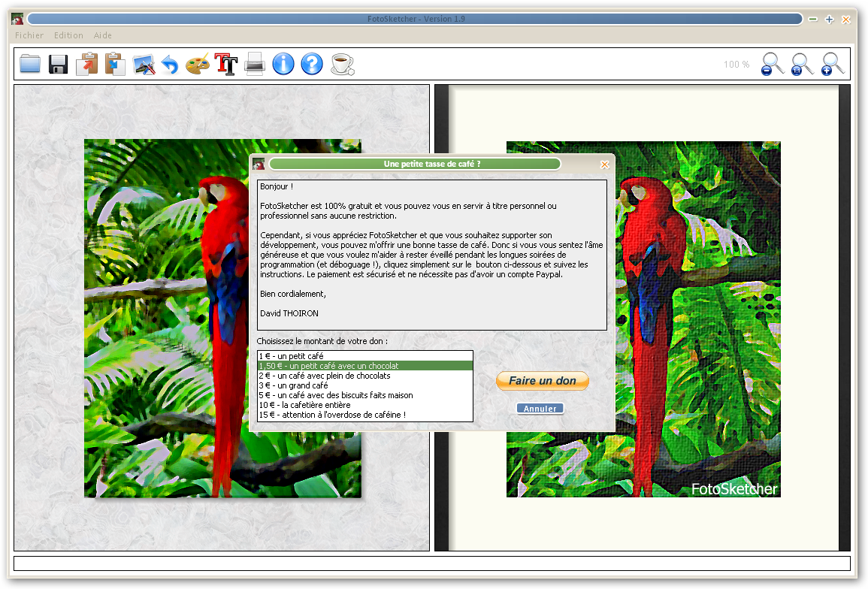Click the blue question mark help icon

[x=312, y=64]
